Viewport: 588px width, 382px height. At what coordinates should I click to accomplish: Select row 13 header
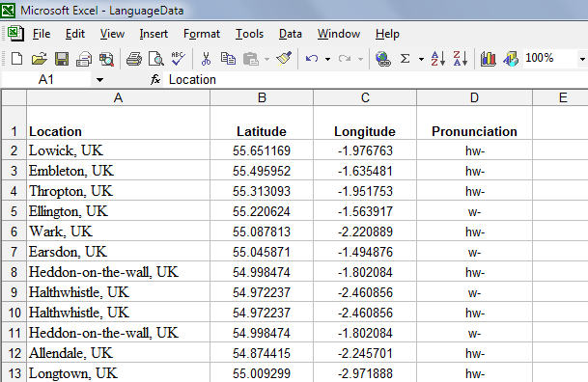click(x=14, y=372)
